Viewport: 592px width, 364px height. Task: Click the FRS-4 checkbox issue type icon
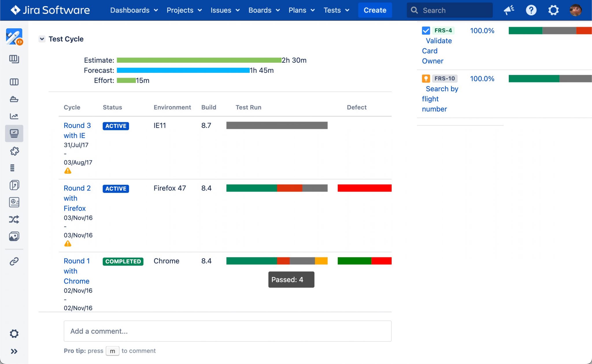(426, 31)
